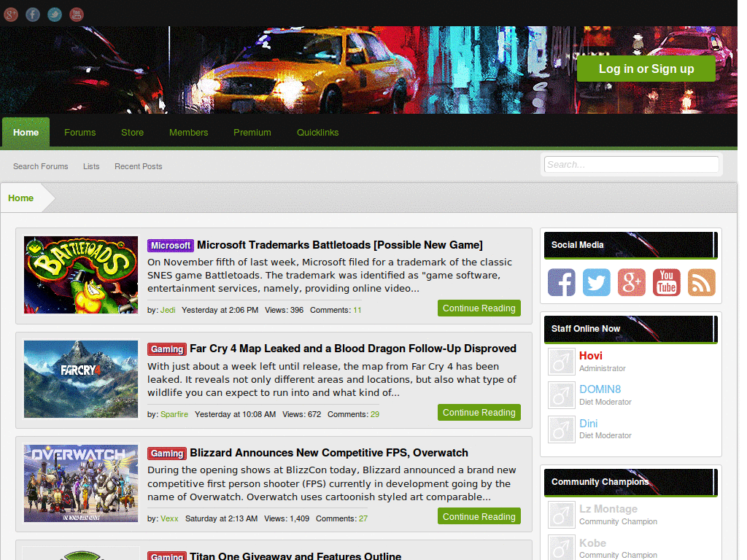Open the Forums tab

click(x=80, y=133)
